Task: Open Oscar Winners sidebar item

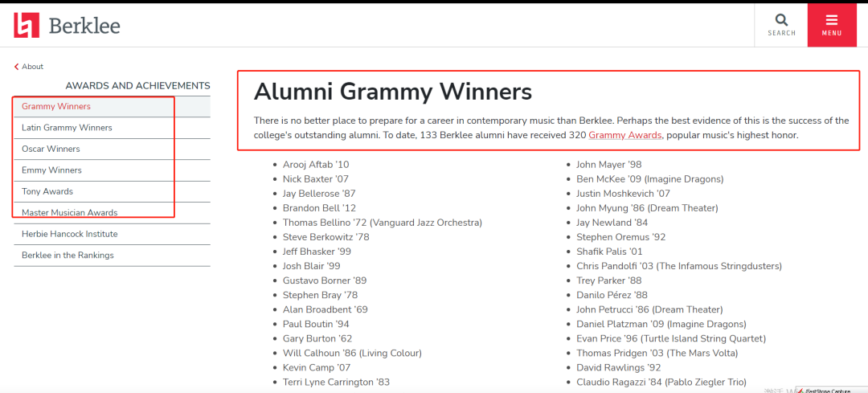Action: point(51,149)
